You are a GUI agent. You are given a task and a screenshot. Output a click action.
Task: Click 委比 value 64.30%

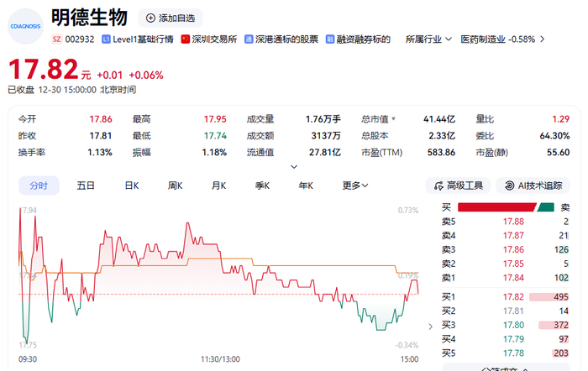point(554,136)
